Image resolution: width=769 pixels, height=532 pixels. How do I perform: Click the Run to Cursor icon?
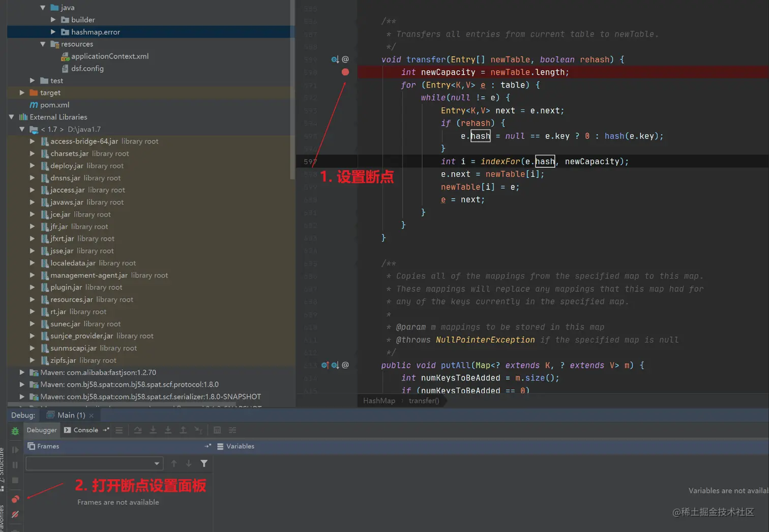pyautogui.click(x=198, y=430)
